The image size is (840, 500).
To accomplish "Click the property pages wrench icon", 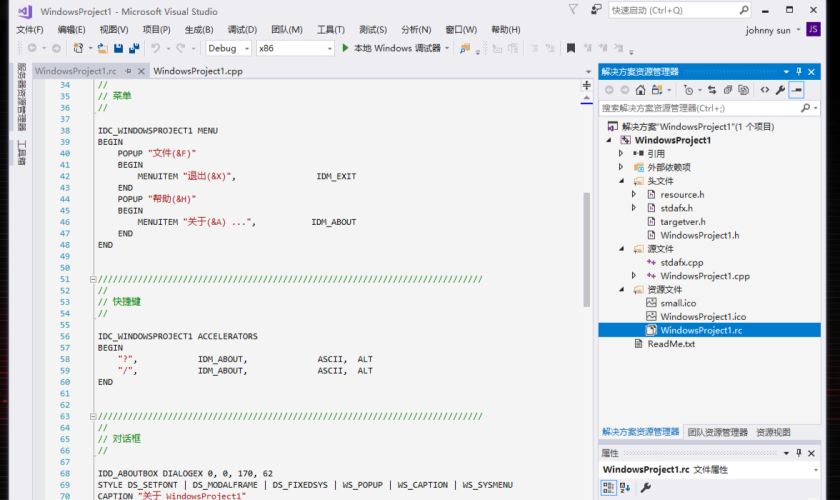I will tap(646, 488).
